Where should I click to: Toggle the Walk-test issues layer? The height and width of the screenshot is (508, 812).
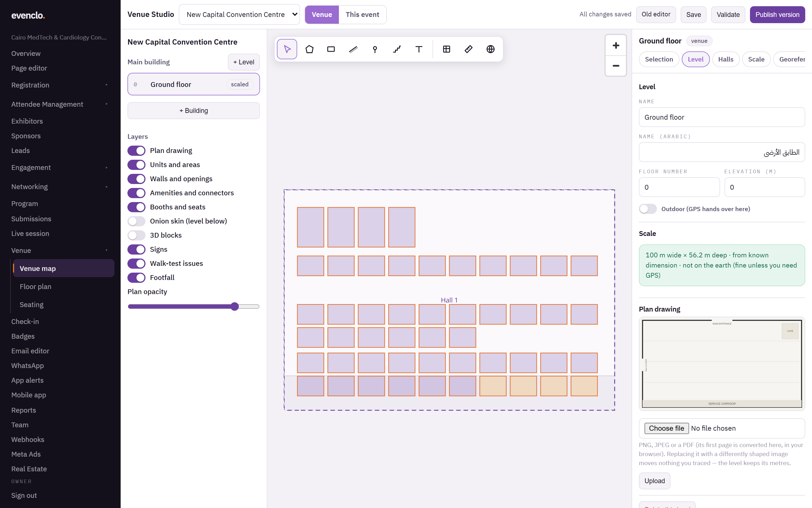tap(136, 263)
